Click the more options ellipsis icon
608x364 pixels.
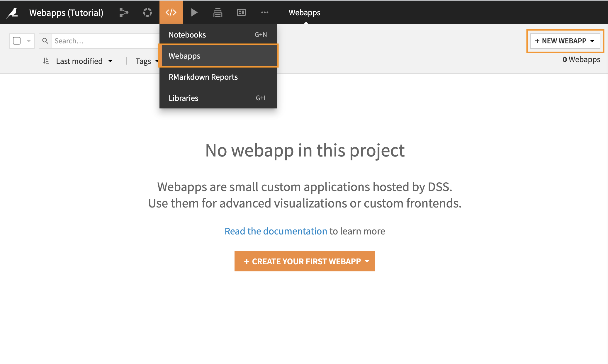(264, 12)
